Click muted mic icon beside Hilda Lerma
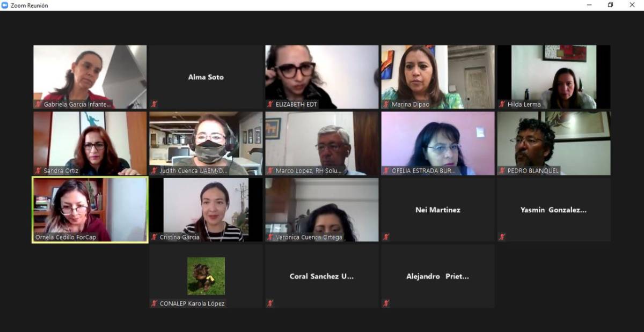This screenshot has width=644, height=332. (x=502, y=104)
